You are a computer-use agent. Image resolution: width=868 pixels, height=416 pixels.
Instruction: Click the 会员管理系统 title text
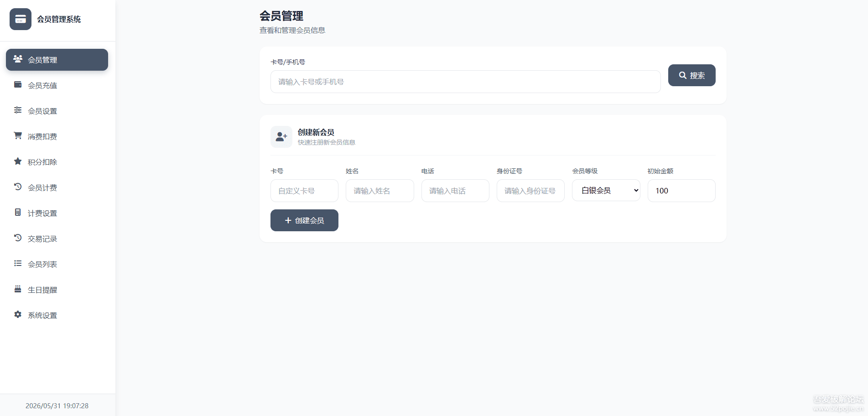(59, 19)
